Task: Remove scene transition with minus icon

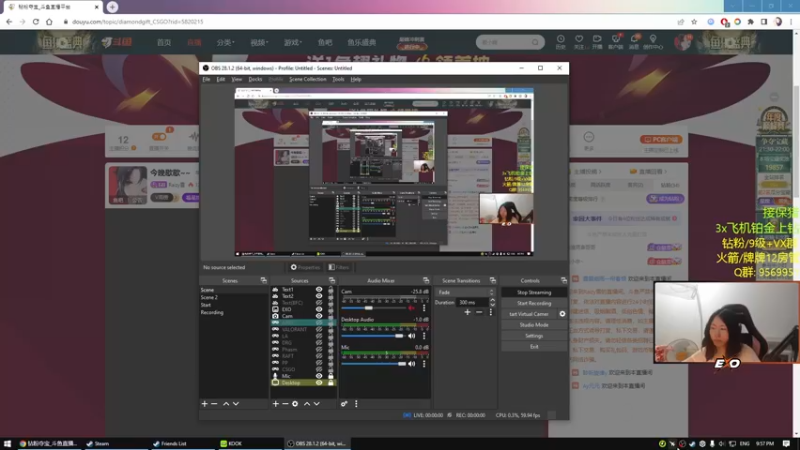Action: coord(479,312)
